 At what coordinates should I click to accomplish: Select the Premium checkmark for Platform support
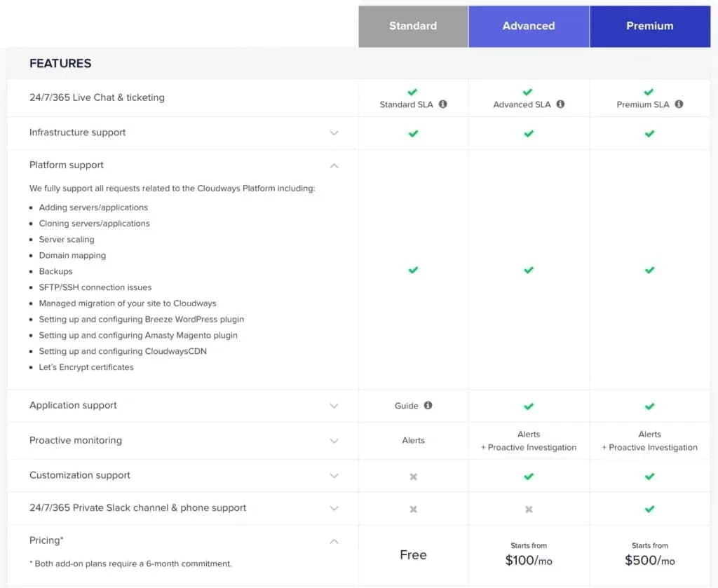649,270
